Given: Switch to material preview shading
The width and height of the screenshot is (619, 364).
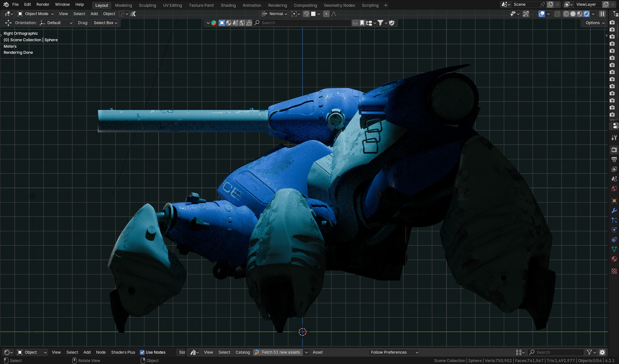Looking at the screenshot, I should [x=580, y=14].
